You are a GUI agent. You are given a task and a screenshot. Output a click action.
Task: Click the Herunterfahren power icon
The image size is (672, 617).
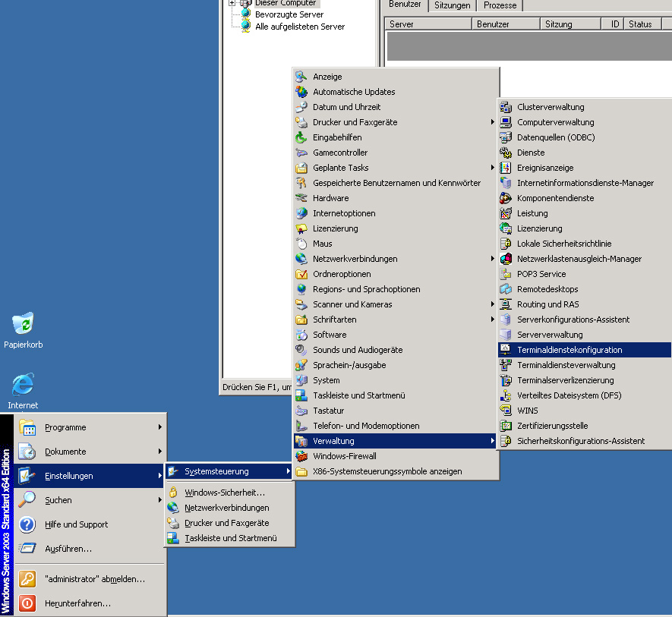(x=27, y=603)
